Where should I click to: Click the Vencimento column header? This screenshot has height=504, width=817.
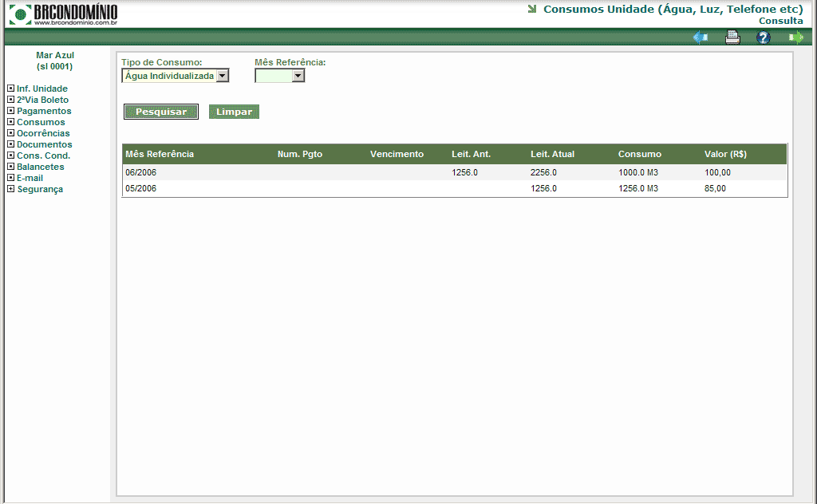(397, 154)
